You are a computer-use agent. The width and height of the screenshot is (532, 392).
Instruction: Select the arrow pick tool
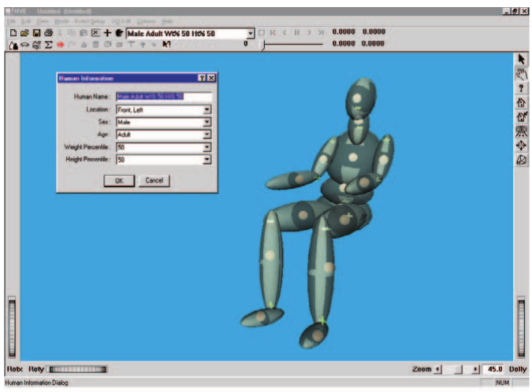coord(522,59)
